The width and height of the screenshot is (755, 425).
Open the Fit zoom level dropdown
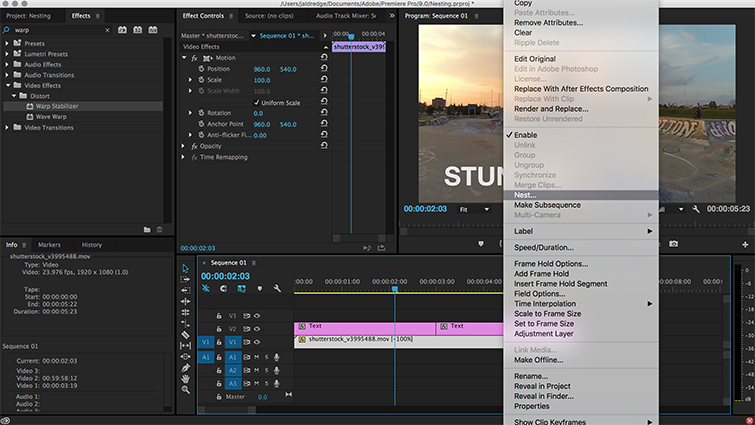tap(474, 209)
